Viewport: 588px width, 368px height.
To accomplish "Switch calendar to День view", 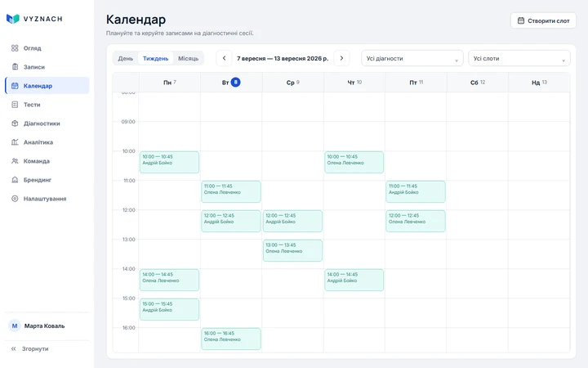I will [x=125, y=59].
